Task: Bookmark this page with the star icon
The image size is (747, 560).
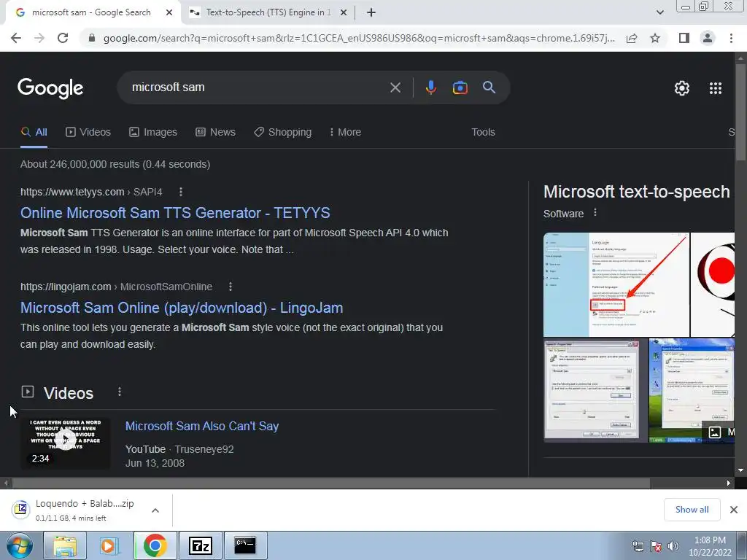Action: [x=655, y=38]
